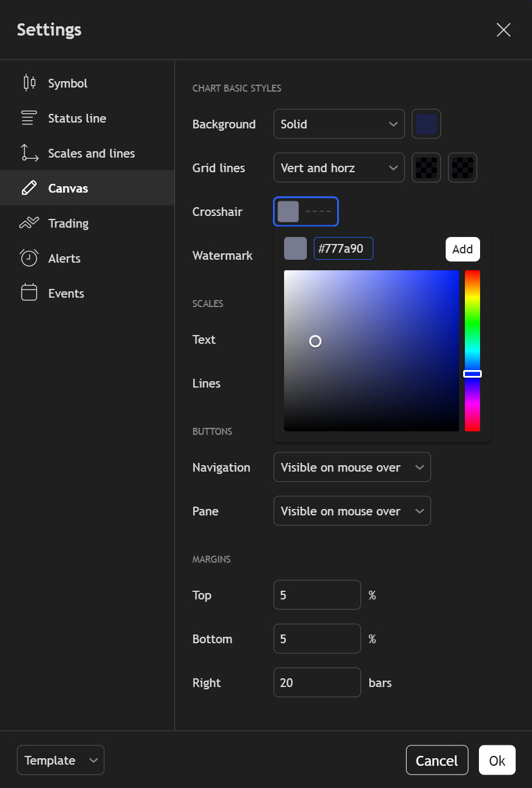Click the Events calendar icon
532x788 pixels.
tap(29, 293)
